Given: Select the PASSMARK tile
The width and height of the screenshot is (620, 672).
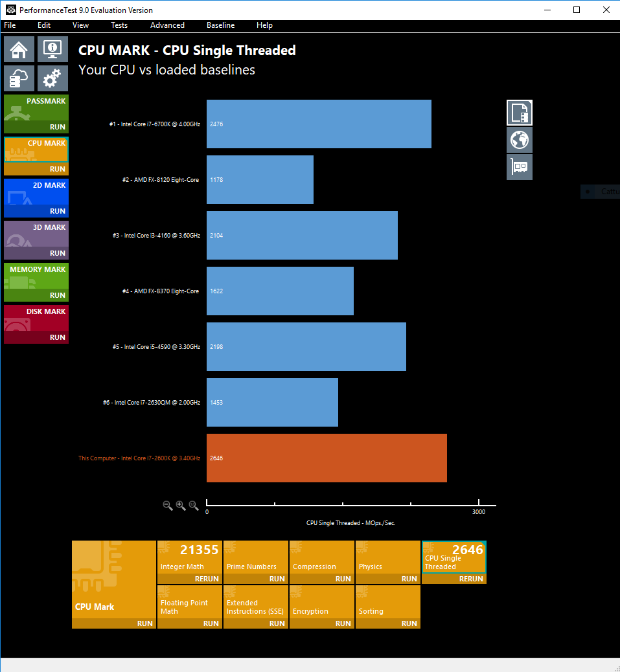Looking at the screenshot, I should pyautogui.click(x=36, y=107).
